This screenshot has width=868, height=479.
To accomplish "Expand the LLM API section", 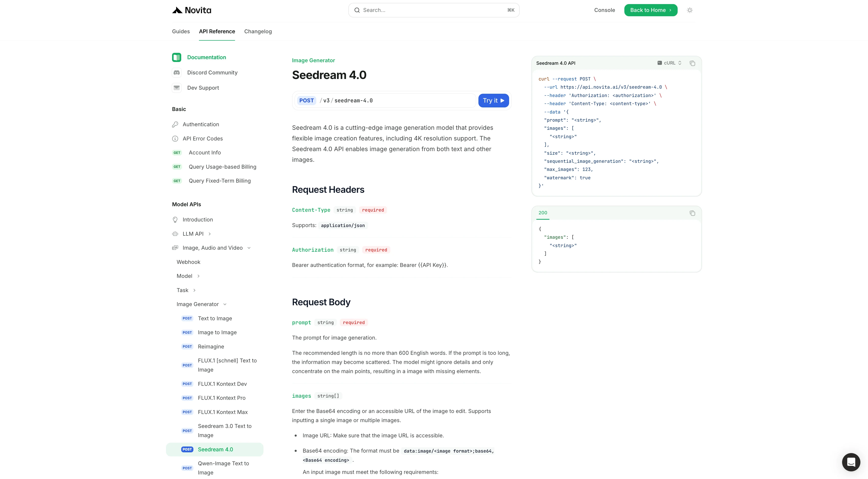I will (x=210, y=234).
